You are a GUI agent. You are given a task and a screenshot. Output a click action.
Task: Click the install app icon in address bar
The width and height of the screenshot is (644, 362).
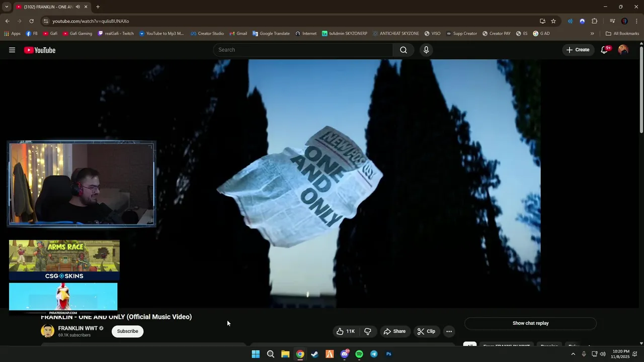542,21
